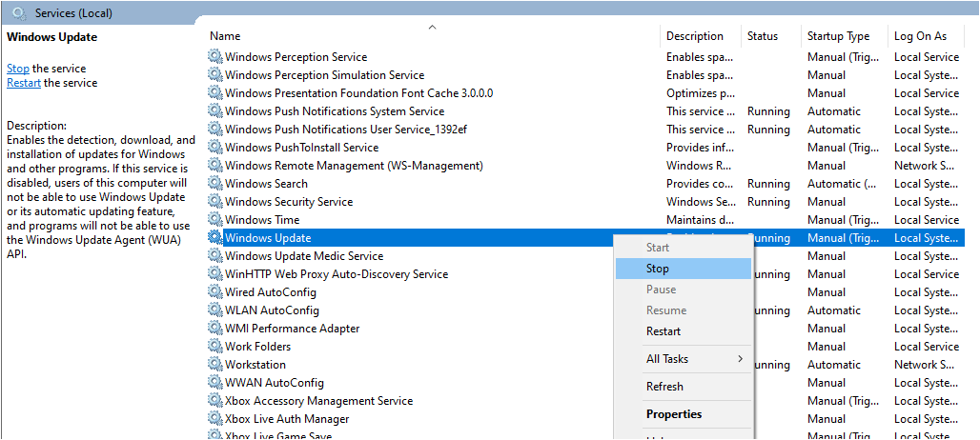Image resolution: width=980 pixels, height=440 pixels.
Task: Open Properties from the context menu
Action: click(x=684, y=413)
